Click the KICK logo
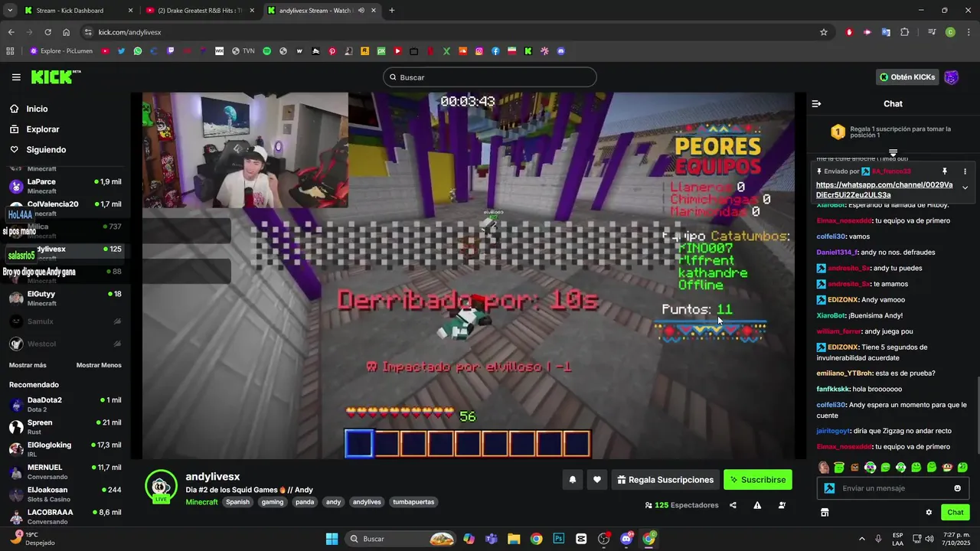 (x=56, y=77)
